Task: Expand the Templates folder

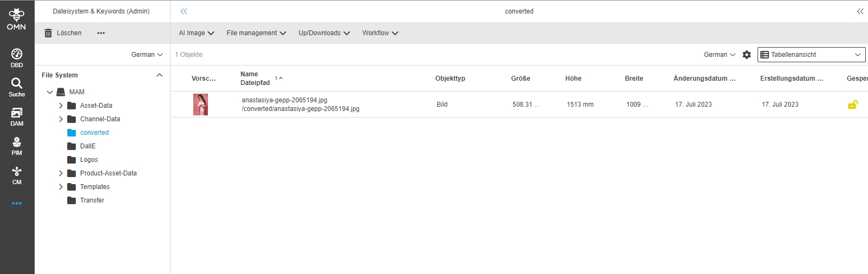Action: coord(61,187)
